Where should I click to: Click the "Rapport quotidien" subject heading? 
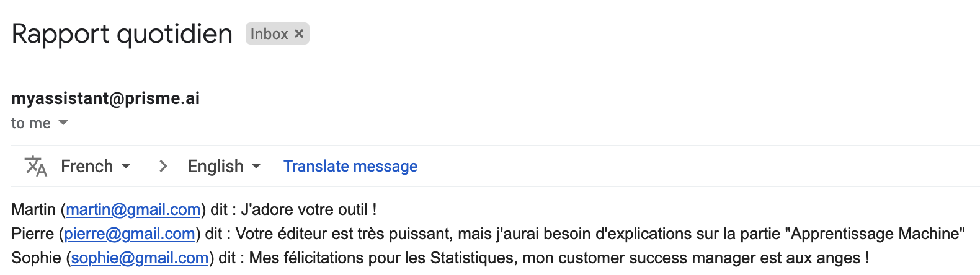click(x=122, y=33)
